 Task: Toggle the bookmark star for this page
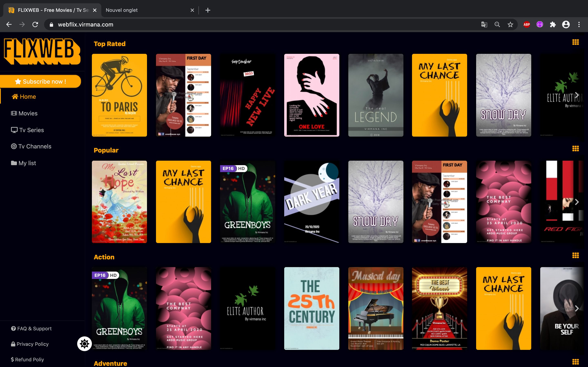510,24
